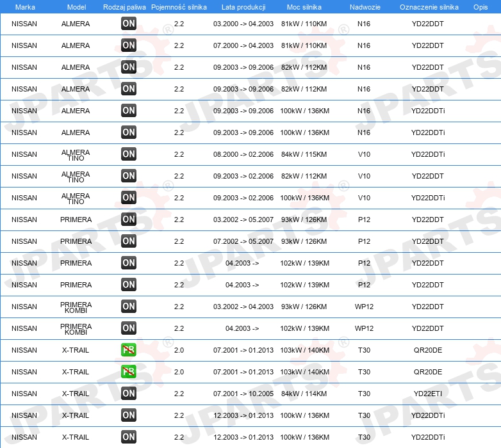
Task: Click the ON icon for PRIMERA 03.2002 -> 05.2007
Action: (x=128, y=219)
